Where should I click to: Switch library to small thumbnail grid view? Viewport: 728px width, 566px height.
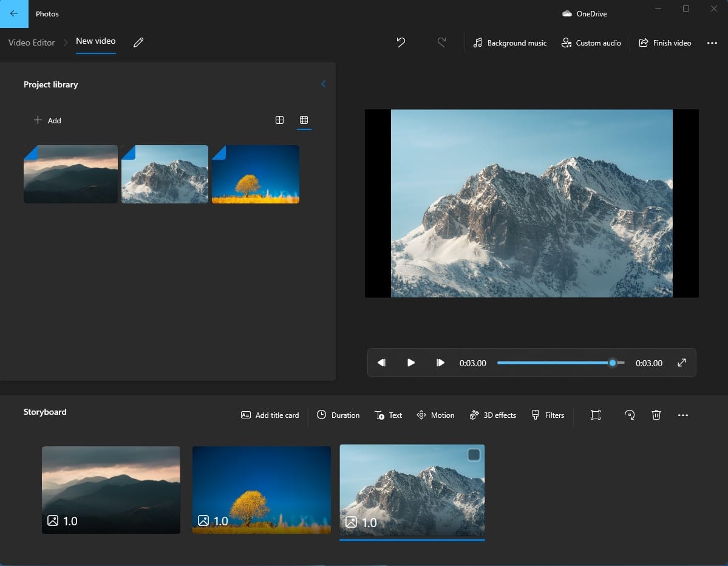click(x=304, y=120)
